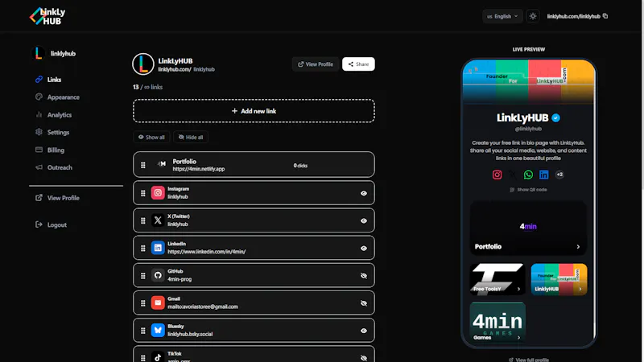
Task: Click LinkedIn icon in live preview
Action: click(544, 175)
